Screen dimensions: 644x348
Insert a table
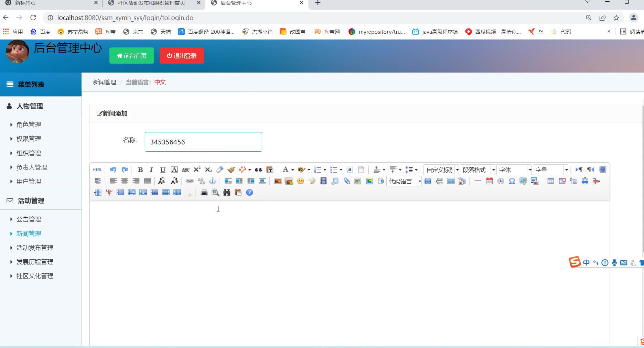[x=550, y=181]
